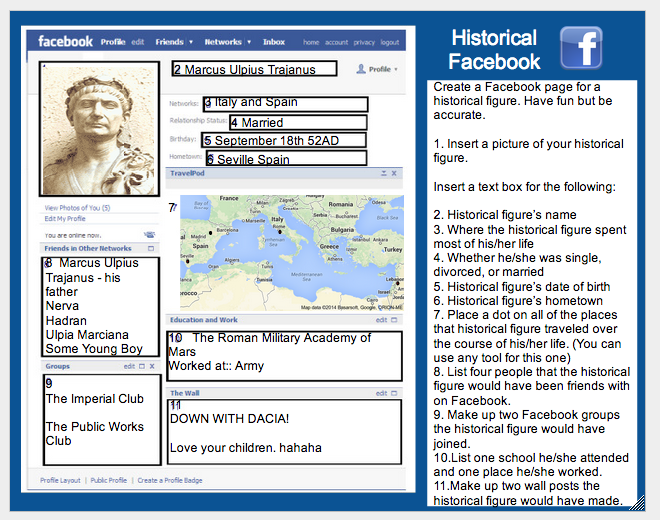
Task: Click Edit My Profile link
Action: [65, 219]
